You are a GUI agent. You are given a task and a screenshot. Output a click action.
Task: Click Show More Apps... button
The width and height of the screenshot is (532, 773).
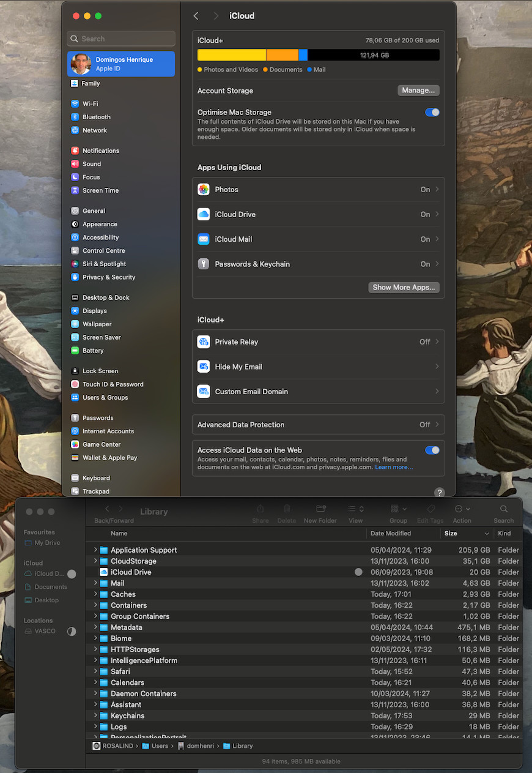404,288
